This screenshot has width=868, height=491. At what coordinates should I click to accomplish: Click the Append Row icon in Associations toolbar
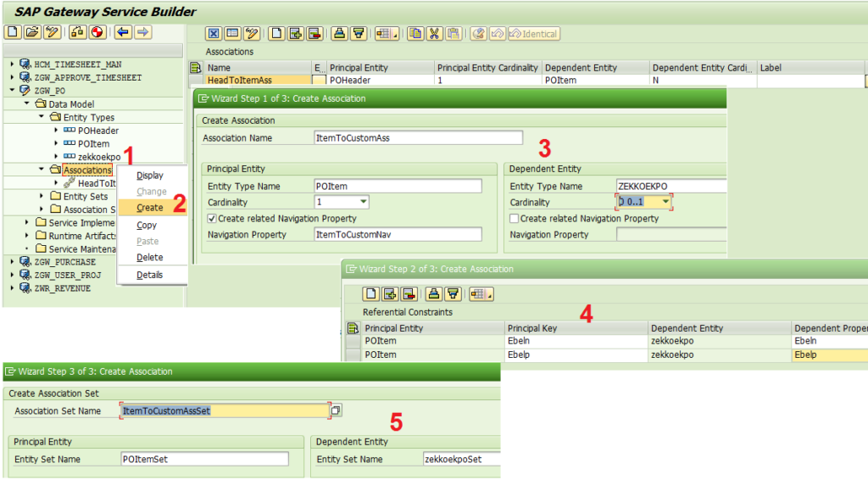click(296, 34)
